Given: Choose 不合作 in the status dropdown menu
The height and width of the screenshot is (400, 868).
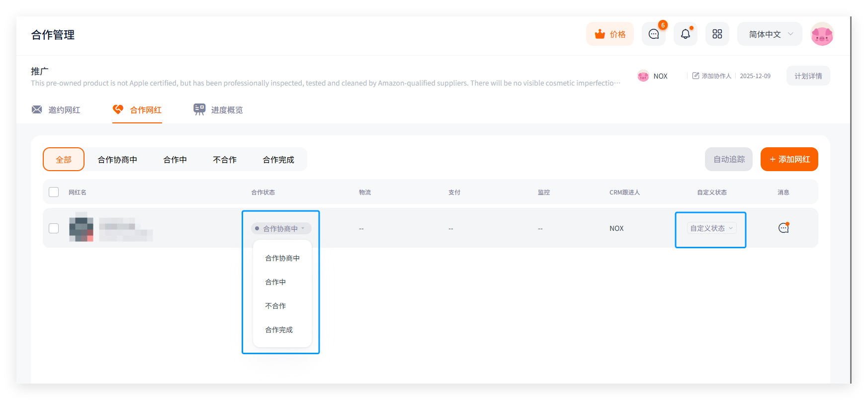Looking at the screenshot, I should [x=275, y=306].
